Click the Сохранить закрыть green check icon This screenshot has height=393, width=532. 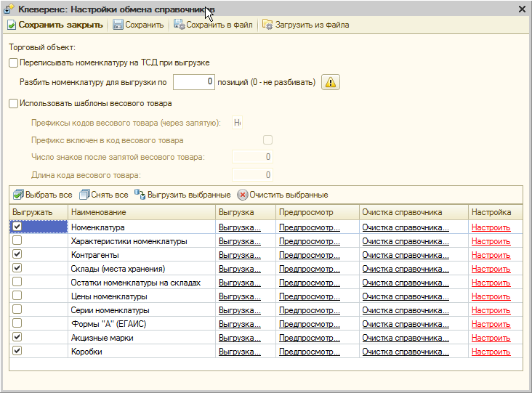tap(12, 25)
